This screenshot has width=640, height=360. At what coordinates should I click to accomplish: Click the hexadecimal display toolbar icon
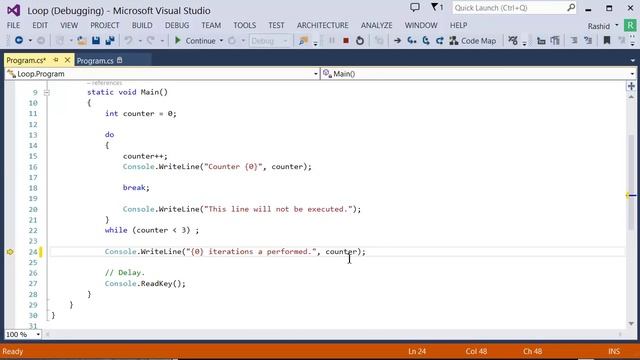click(513, 40)
